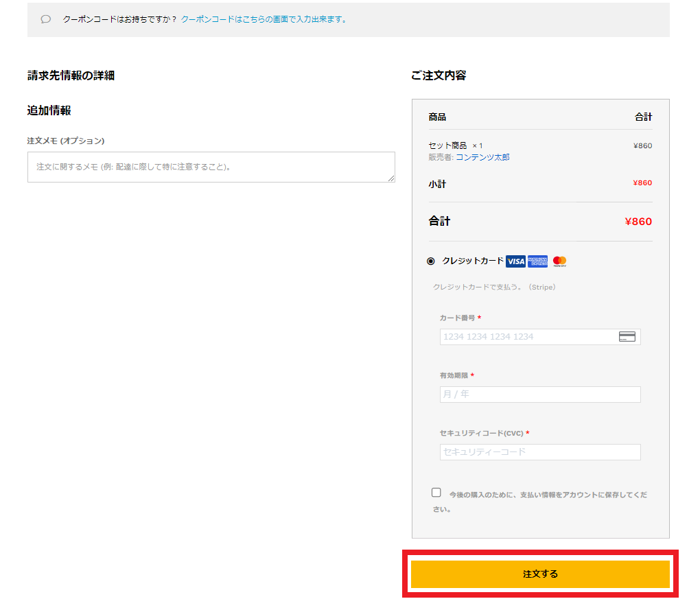
Task: Click the American Express card logo
Action: (537, 261)
